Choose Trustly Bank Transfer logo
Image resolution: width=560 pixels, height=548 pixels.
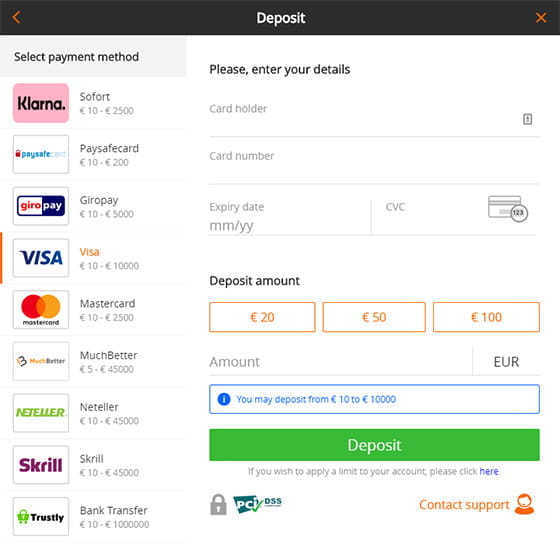(41, 517)
